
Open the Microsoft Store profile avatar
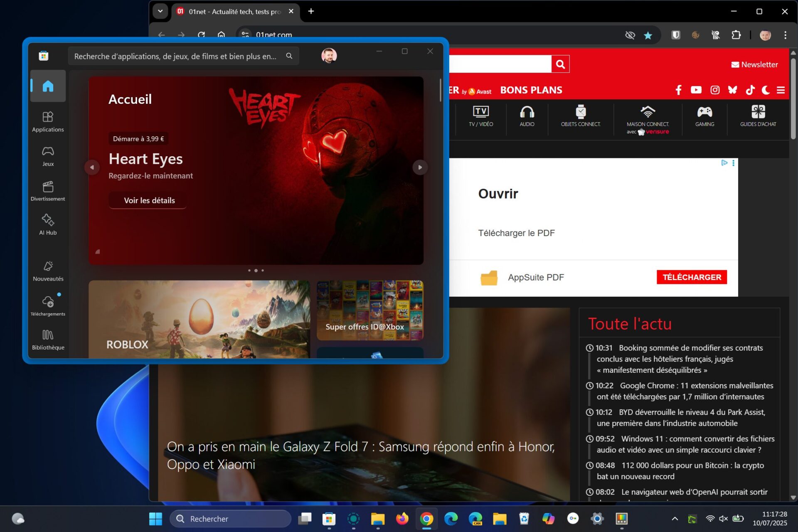coord(329,55)
